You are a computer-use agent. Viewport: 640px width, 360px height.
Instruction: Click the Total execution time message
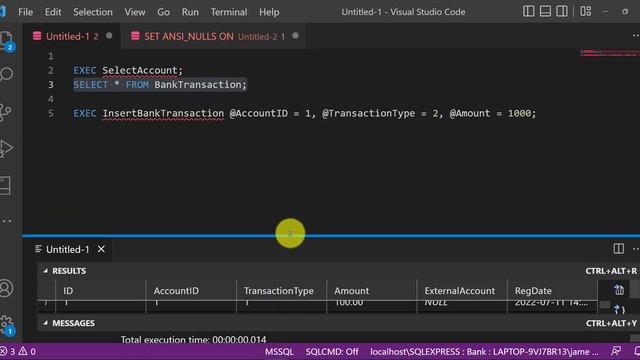pos(193,339)
